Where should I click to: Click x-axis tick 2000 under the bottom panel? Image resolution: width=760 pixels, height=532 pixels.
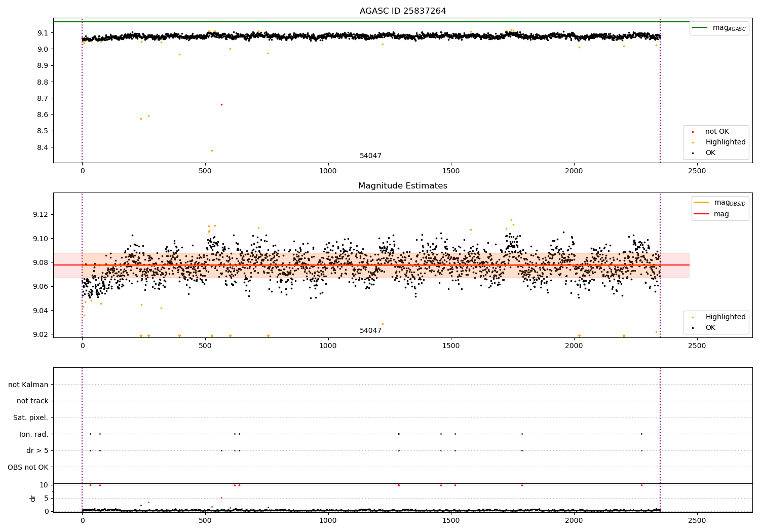point(574,521)
